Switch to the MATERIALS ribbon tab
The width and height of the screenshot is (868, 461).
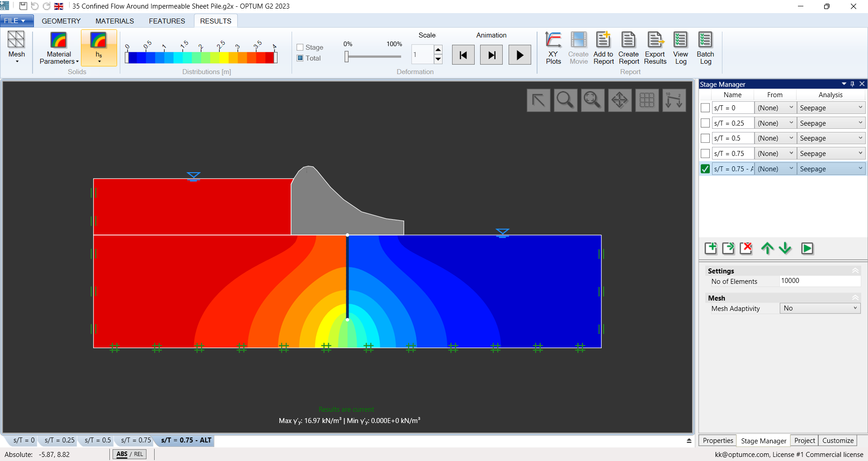pos(114,21)
